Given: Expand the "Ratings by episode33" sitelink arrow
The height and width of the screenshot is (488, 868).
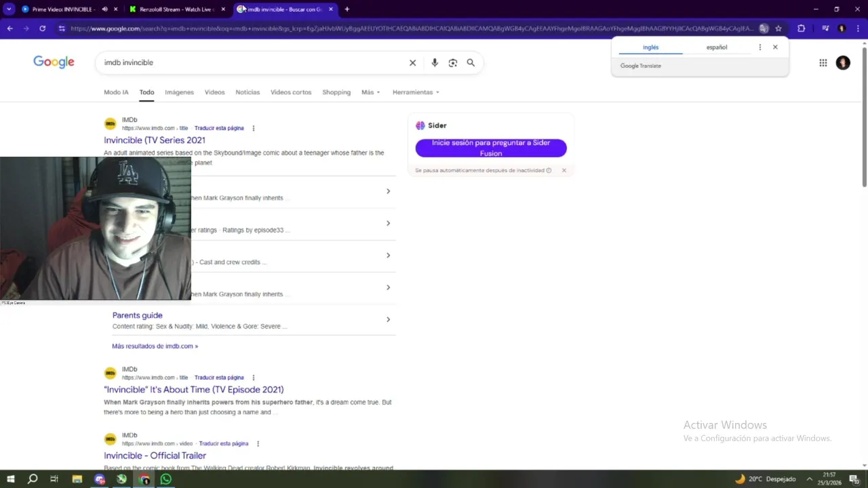Looking at the screenshot, I should point(388,223).
